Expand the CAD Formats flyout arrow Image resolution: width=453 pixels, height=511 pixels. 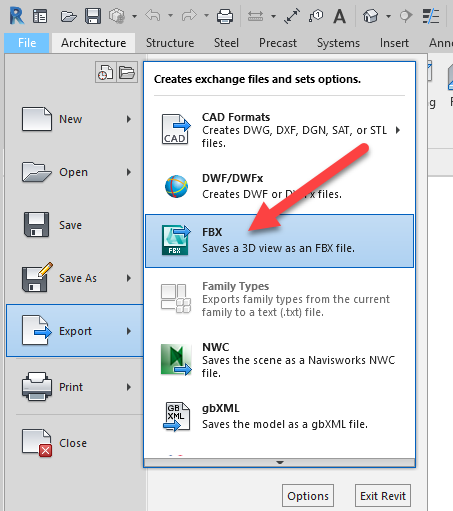(398, 130)
